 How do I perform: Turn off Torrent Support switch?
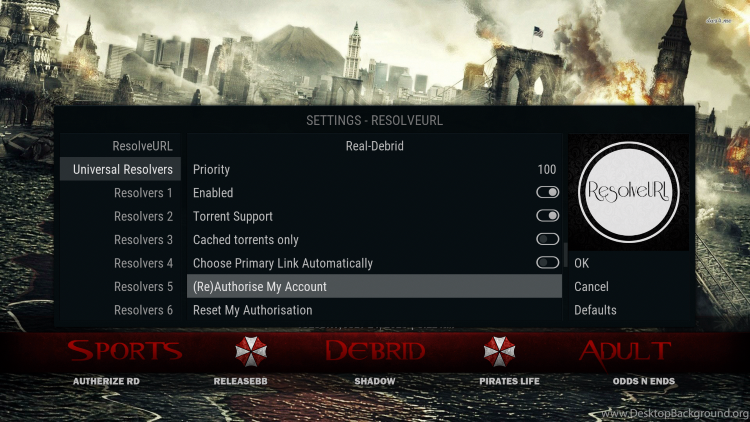(547, 216)
